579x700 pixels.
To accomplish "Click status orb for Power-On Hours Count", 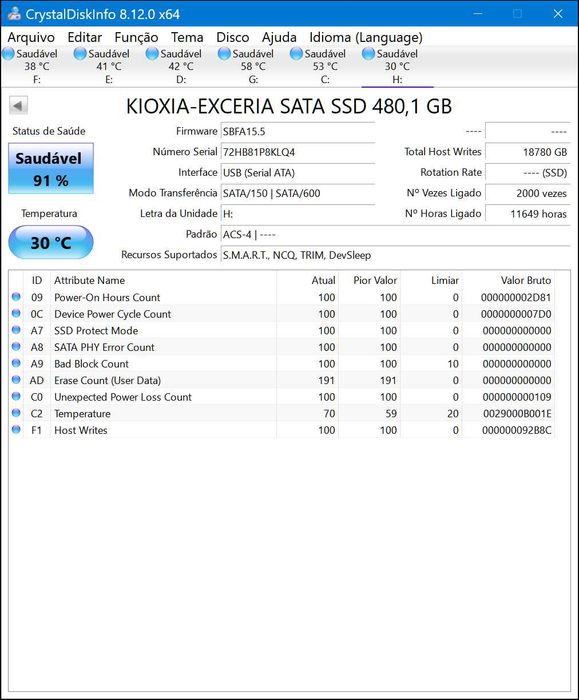I will point(16,296).
